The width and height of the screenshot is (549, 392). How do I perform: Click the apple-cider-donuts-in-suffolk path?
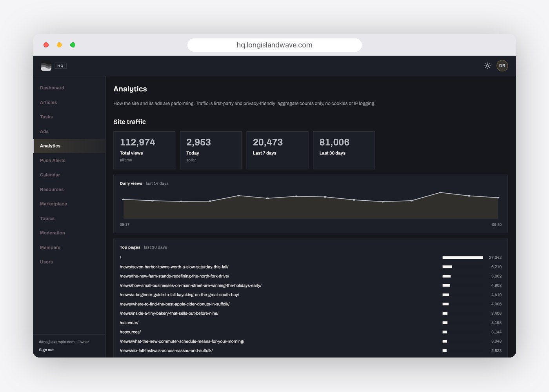pyautogui.click(x=175, y=304)
